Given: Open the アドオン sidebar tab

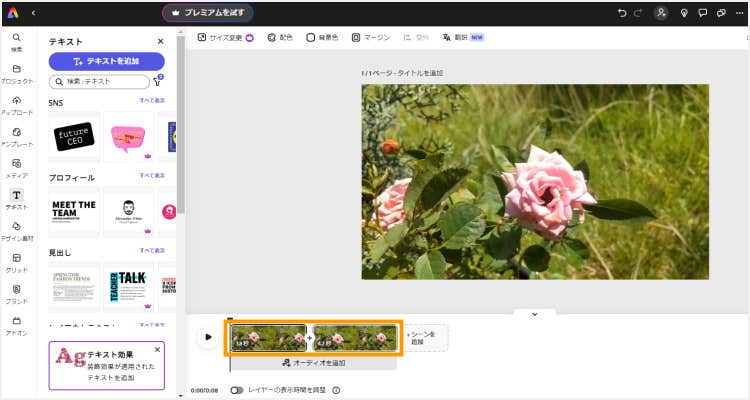Looking at the screenshot, I should 17,326.
